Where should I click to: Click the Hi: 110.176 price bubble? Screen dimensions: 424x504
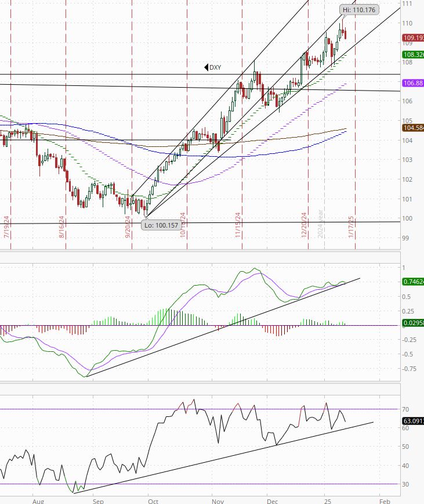359,10
